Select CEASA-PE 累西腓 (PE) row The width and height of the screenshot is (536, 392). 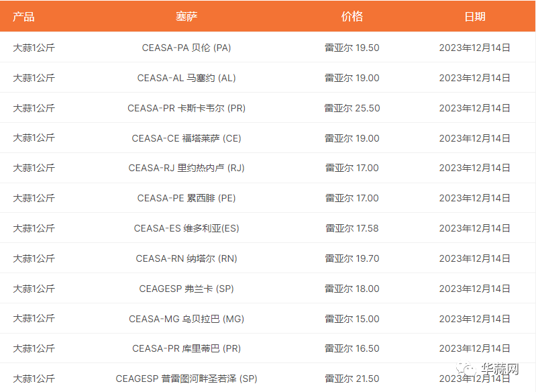186,198
